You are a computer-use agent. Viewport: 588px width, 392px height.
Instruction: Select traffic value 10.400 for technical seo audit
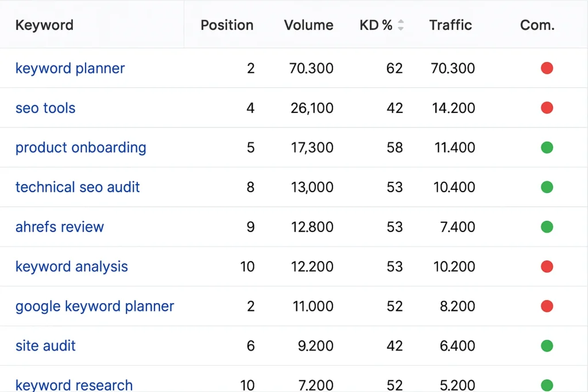pyautogui.click(x=455, y=187)
